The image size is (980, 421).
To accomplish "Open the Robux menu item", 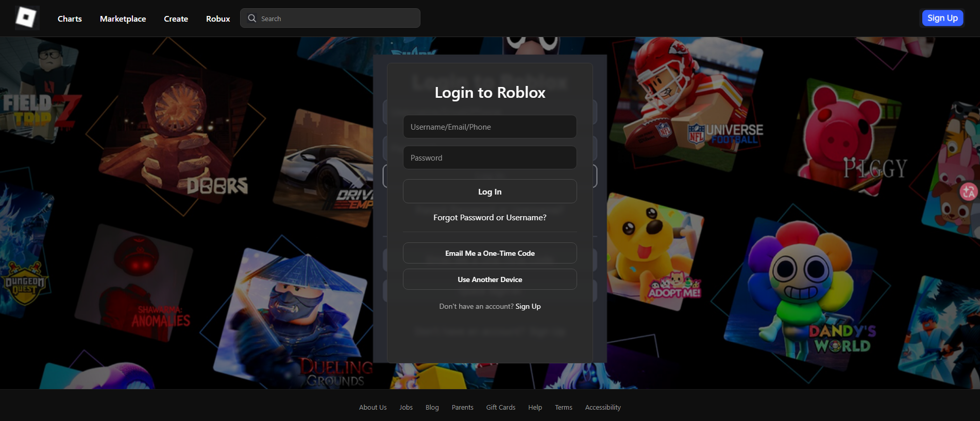I will 218,19.
